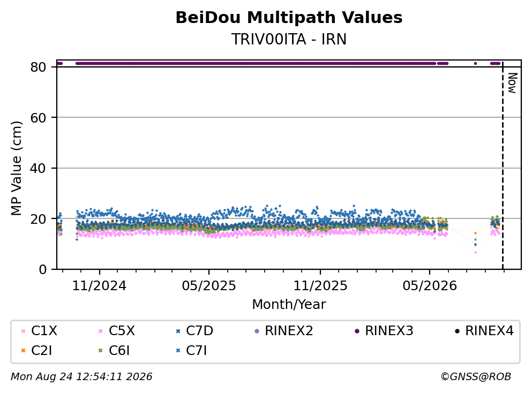Click the Month/Year axis label
Screen dimensions: 532x393
(289, 305)
